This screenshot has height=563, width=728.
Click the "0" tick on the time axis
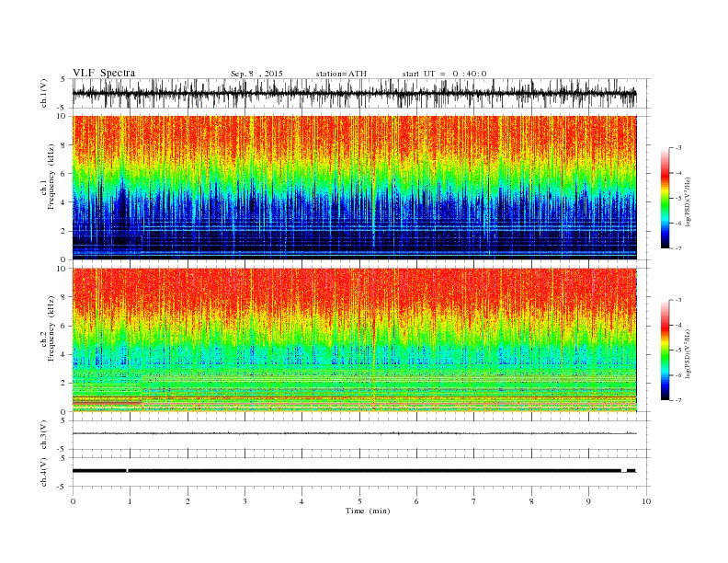pyautogui.click(x=73, y=501)
